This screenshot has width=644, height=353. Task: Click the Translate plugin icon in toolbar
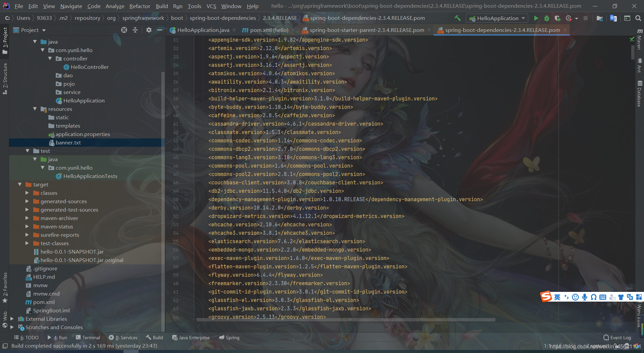[613, 18]
